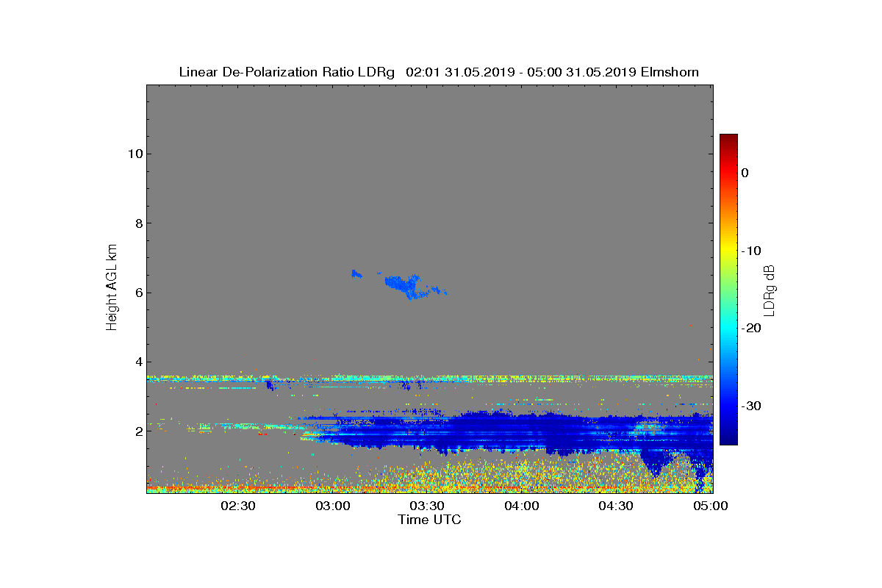
Task: Click the '8' height axis tick label
Action: [x=139, y=223]
